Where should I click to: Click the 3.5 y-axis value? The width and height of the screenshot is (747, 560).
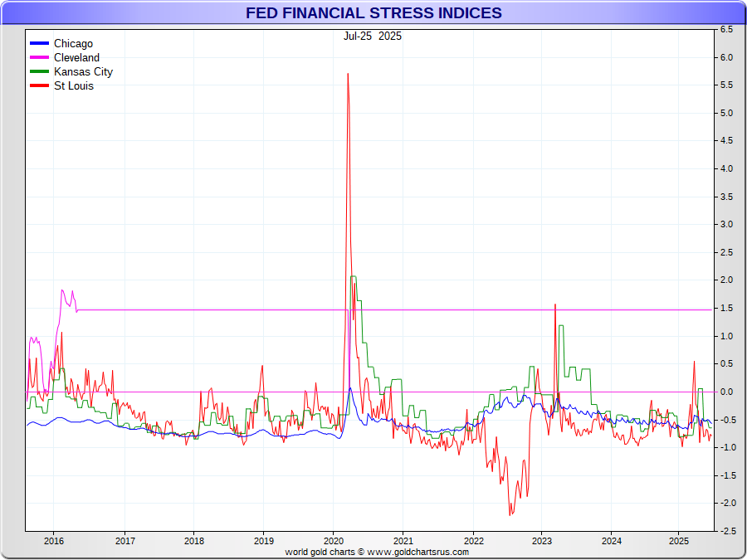pyautogui.click(x=726, y=197)
